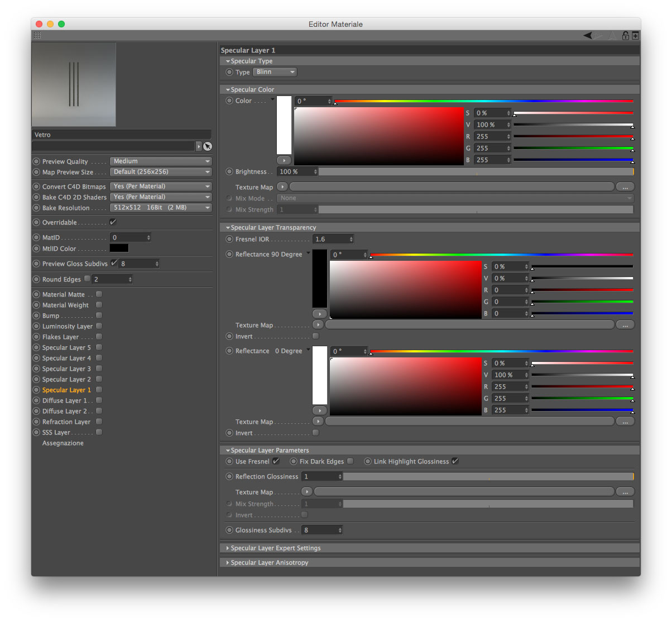Select Refraction Layer in the list
Screen dimensions: 672x621
pos(66,422)
